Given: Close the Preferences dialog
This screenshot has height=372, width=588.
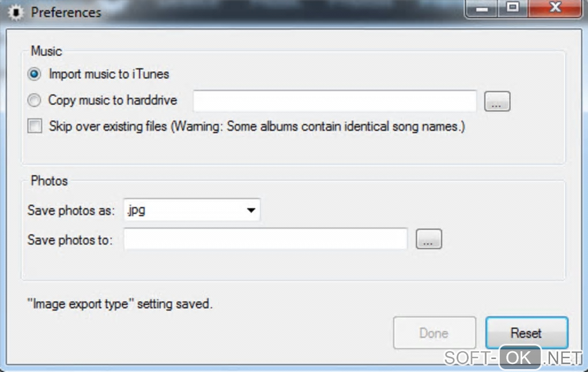Looking at the screenshot, I should 555,9.
